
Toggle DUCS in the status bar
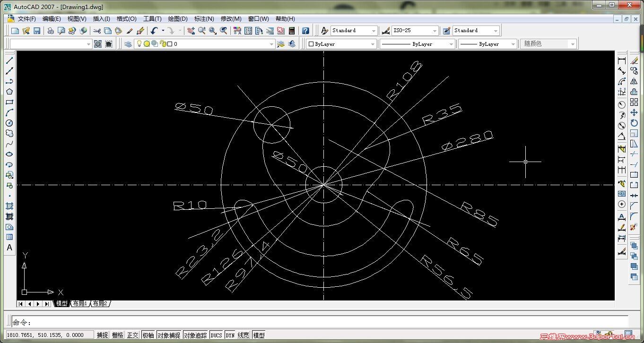[x=217, y=335]
